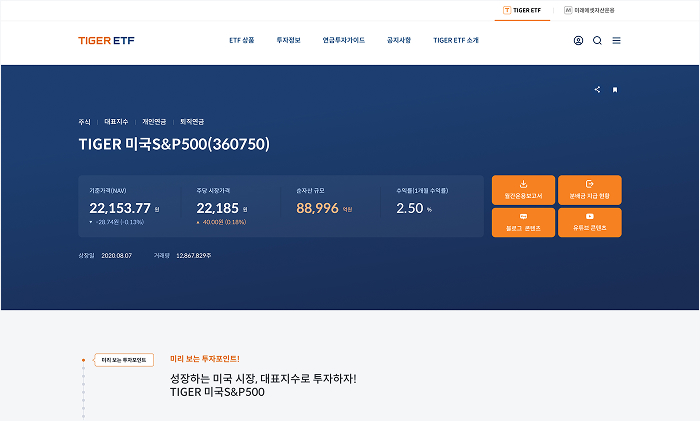Click the listing date 2020.08.07
Image resolution: width=700 pixels, height=421 pixels.
click(117, 256)
